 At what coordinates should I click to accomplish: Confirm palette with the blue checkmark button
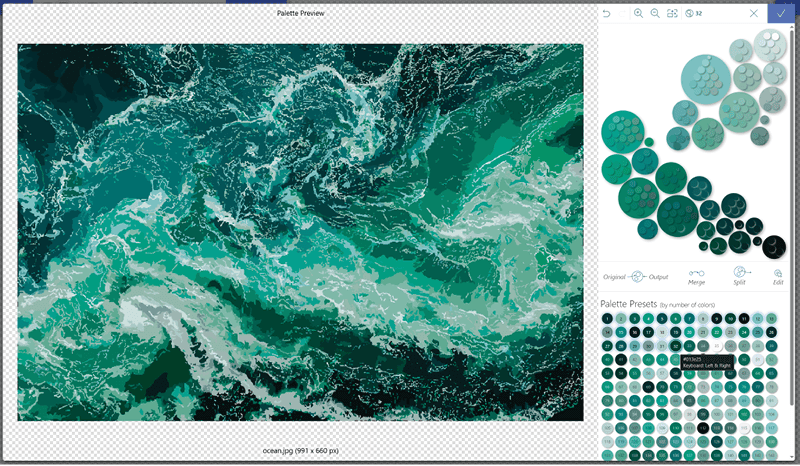(x=781, y=13)
